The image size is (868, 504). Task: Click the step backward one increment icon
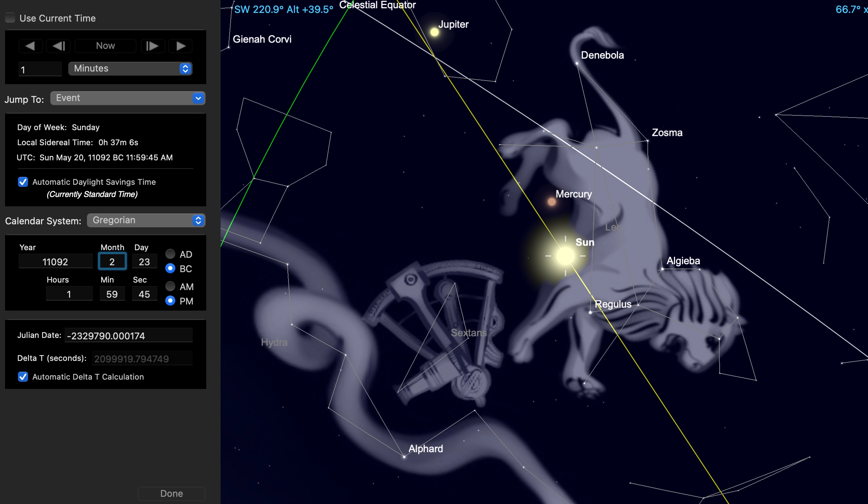[59, 46]
